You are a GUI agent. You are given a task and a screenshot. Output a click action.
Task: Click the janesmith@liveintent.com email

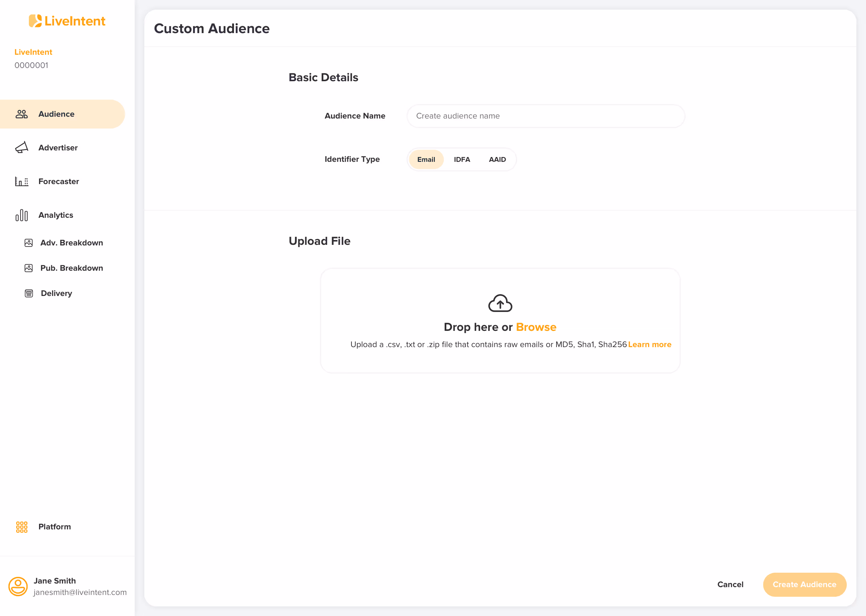point(80,593)
